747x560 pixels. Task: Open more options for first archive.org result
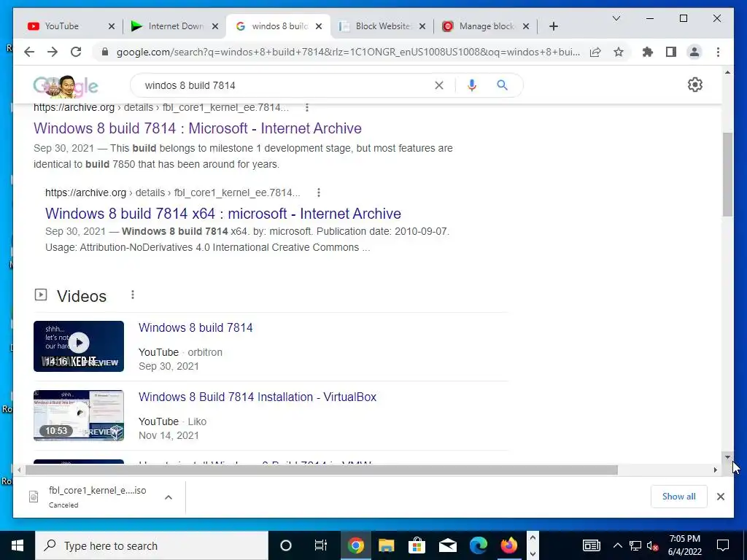tap(307, 108)
